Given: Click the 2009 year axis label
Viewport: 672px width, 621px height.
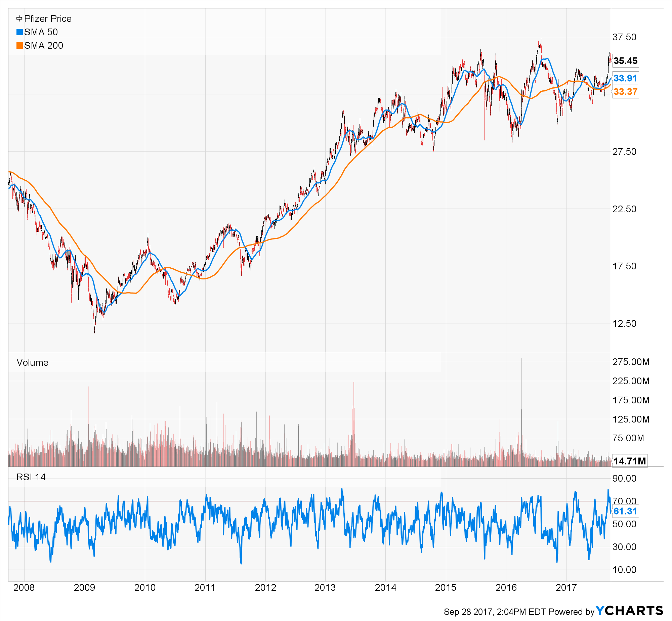Looking at the screenshot, I should tap(85, 588).
